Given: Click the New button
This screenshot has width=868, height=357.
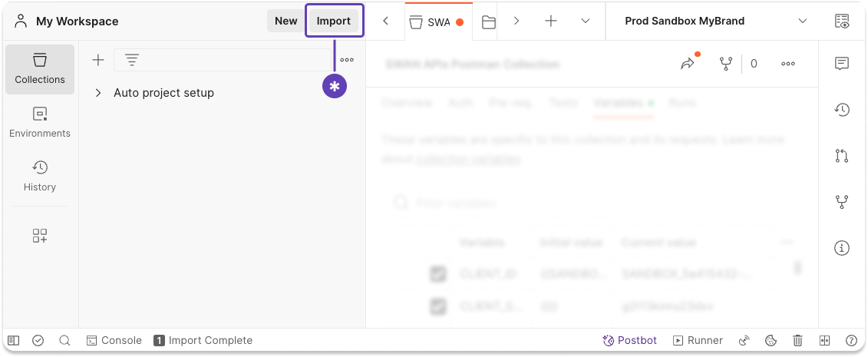Looking at the screenshot, I should [285, 21].
